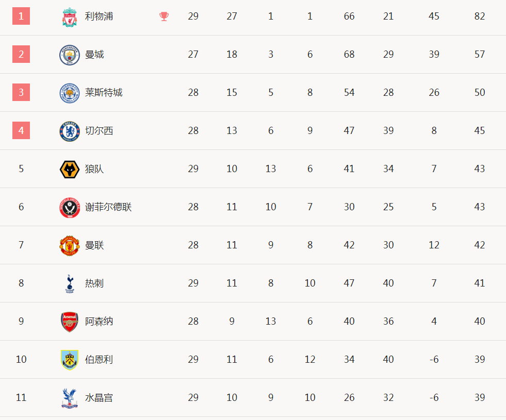Click the red rank 1 badge

point(21,16)
